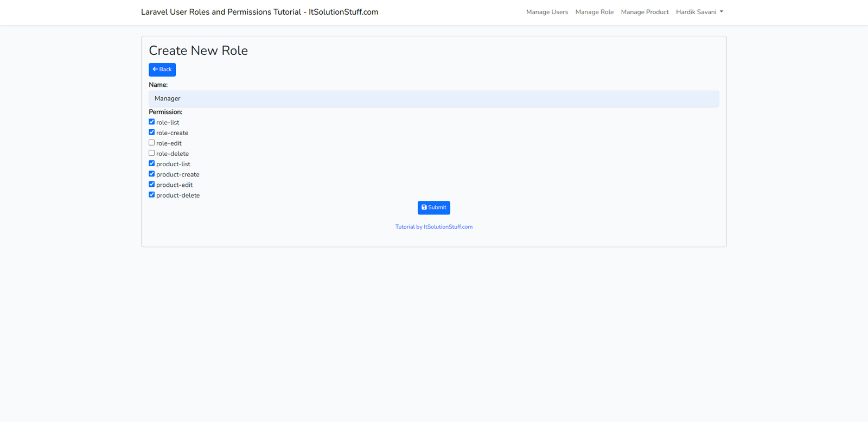Click the role-edit label text

pyautogui.click(x=169, y=143)
